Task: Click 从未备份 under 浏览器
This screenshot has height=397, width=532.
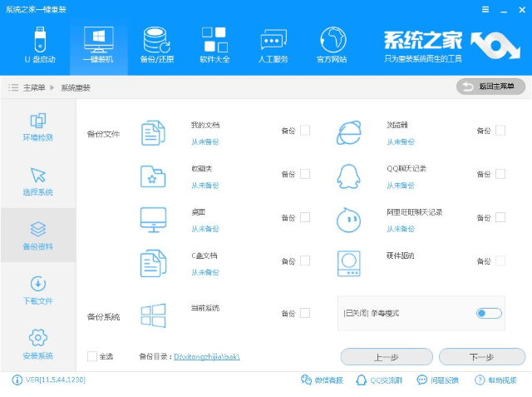Action: pos(401,142)
